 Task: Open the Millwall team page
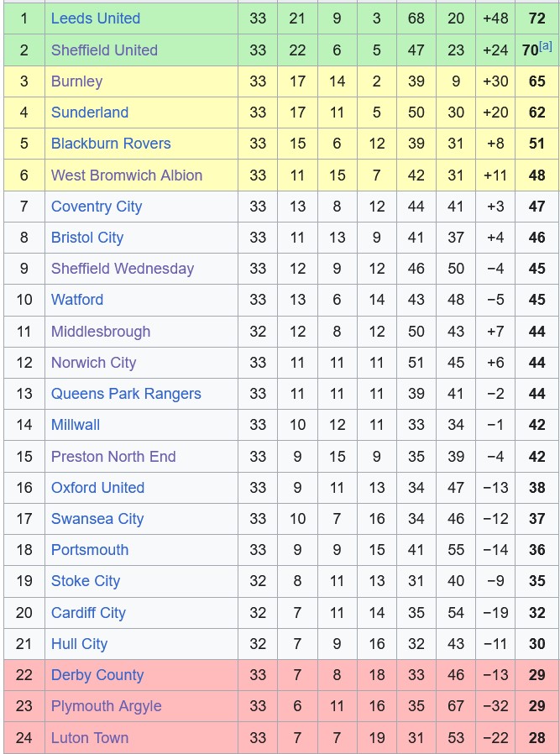76,425
